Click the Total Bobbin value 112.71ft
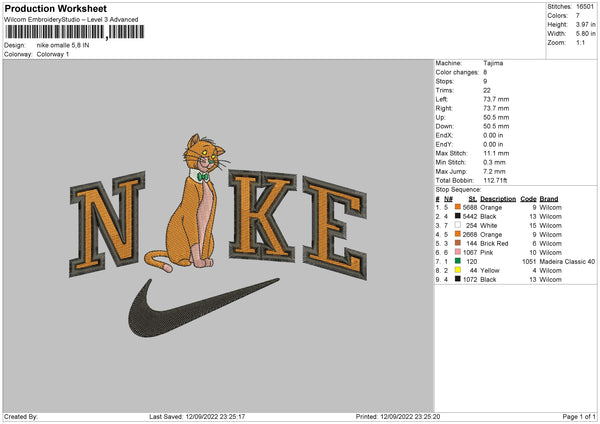Screen dimensions: 600x424 click(496, 180)
